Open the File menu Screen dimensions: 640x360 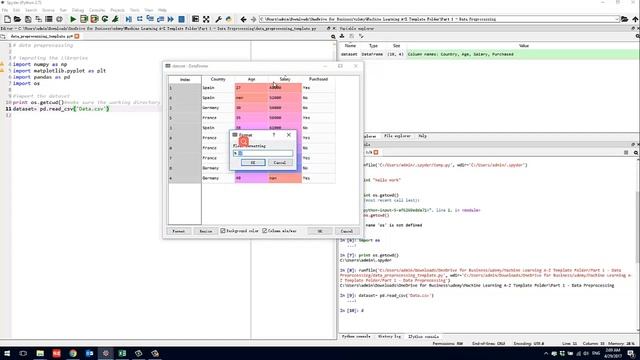[x=5, y=10]
